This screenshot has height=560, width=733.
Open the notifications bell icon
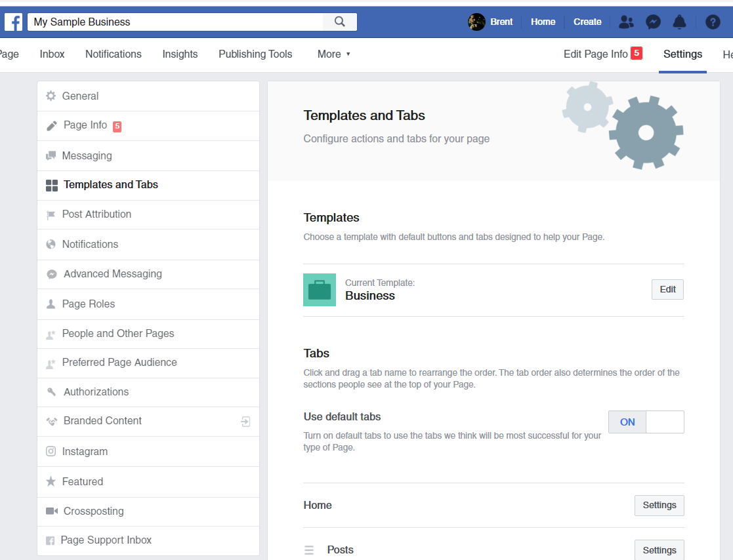[679, 22]
